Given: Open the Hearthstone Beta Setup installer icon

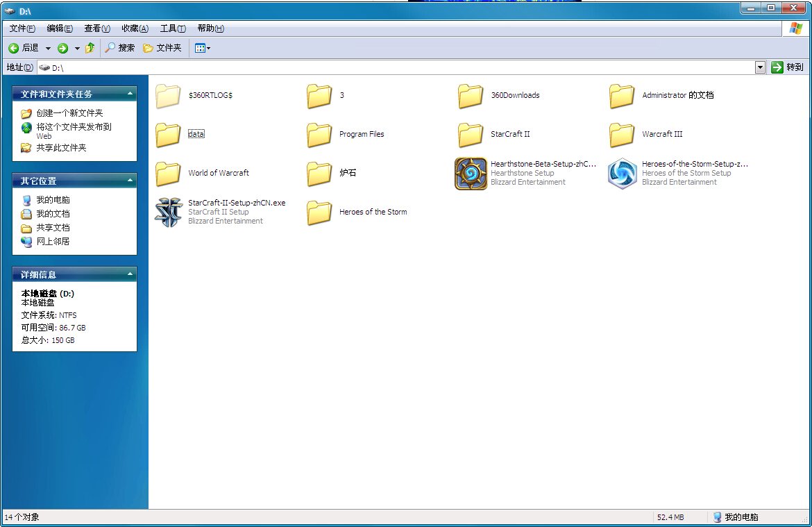Looking at the screenshot, I should 471,174.
